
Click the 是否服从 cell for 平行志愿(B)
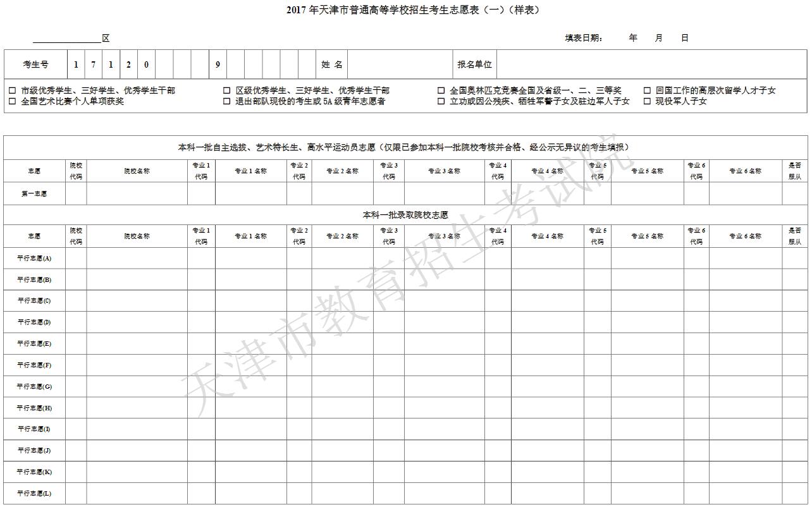click(x=794, y=279)
